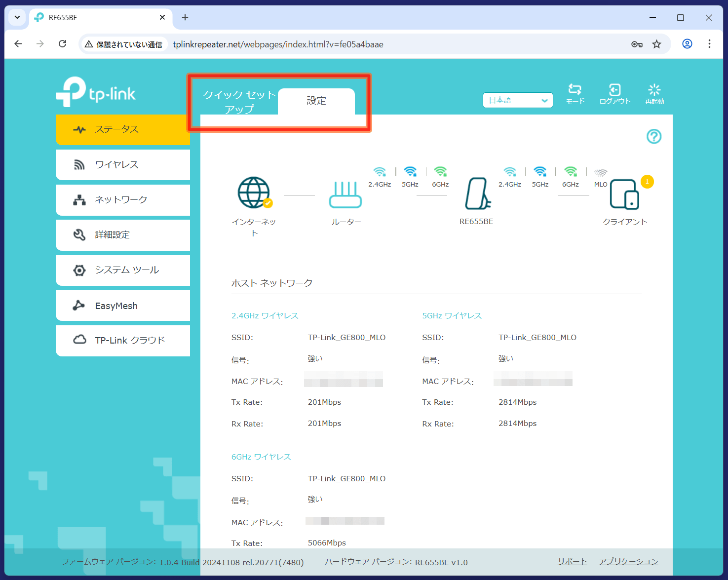Image resolution: width=728 pixels, height=580 pixels.
Task: Open the help question mark icon
Action: 654,136
